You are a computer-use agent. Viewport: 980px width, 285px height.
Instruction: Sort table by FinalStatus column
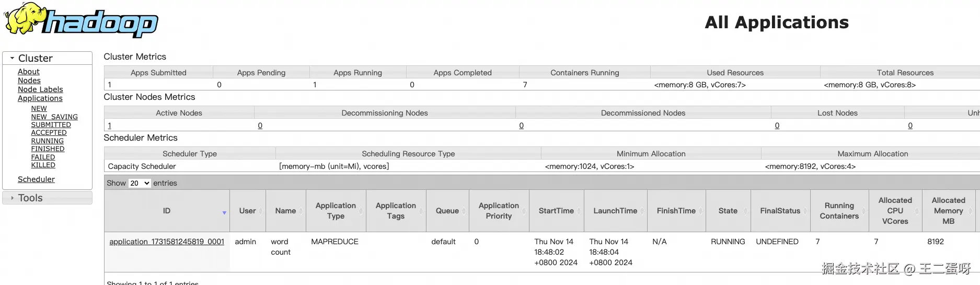point(780,211)
